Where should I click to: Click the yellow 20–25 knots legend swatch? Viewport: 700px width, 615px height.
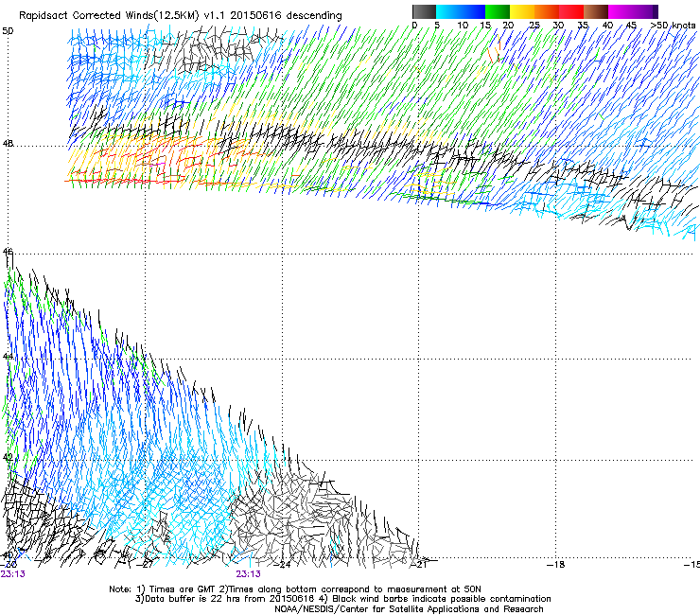pyautogui.click(x=522, y=11)
